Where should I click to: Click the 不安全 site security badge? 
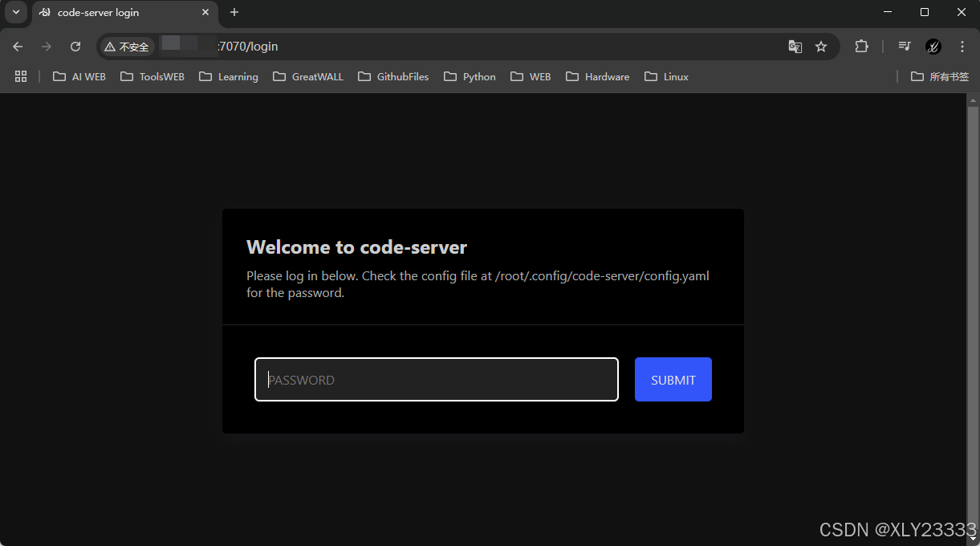coord(126,47)
